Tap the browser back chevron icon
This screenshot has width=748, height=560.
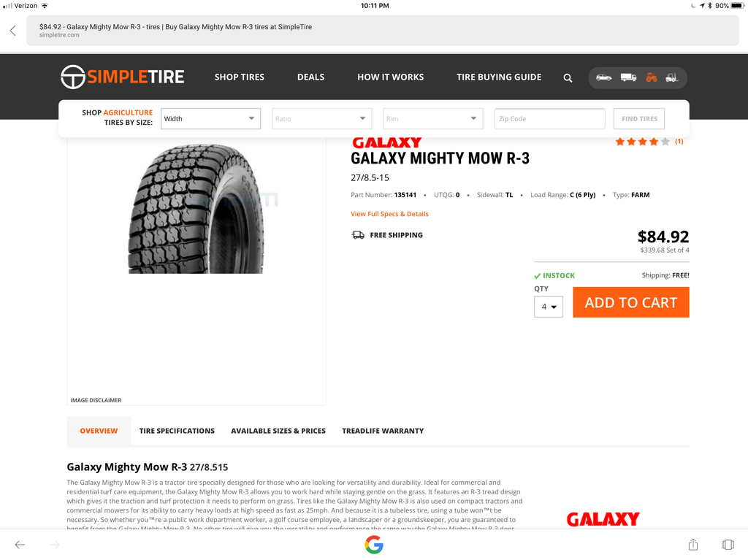click(13, 31)
